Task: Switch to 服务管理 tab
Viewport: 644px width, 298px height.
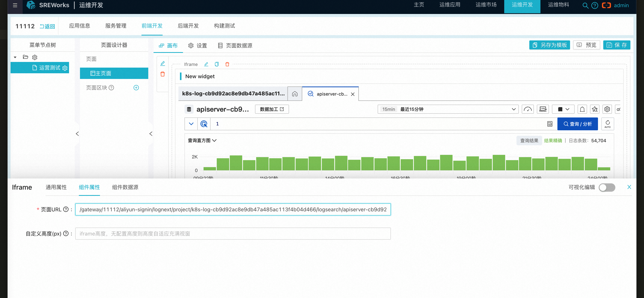Action: 116,26
